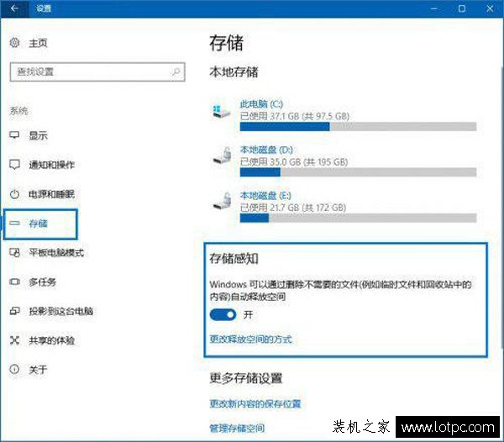The height and width of the screenshot is (442, 504).
Task: Click the 更多存储设置 heading
Action: point(246,378)
